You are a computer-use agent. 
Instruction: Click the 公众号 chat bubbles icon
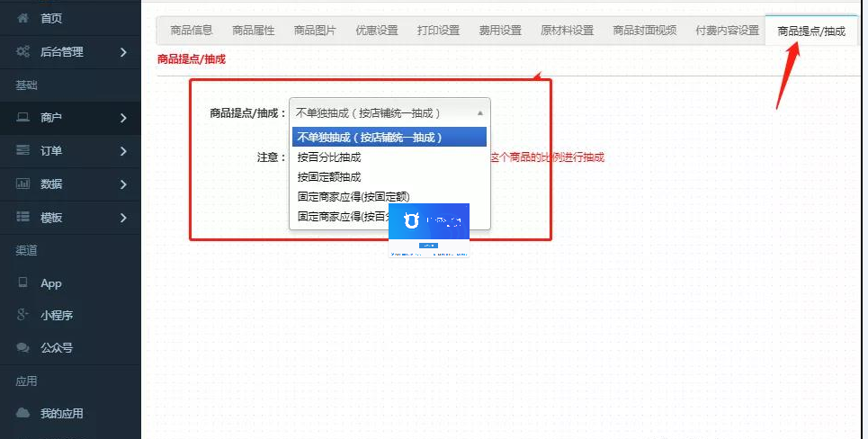22,347
